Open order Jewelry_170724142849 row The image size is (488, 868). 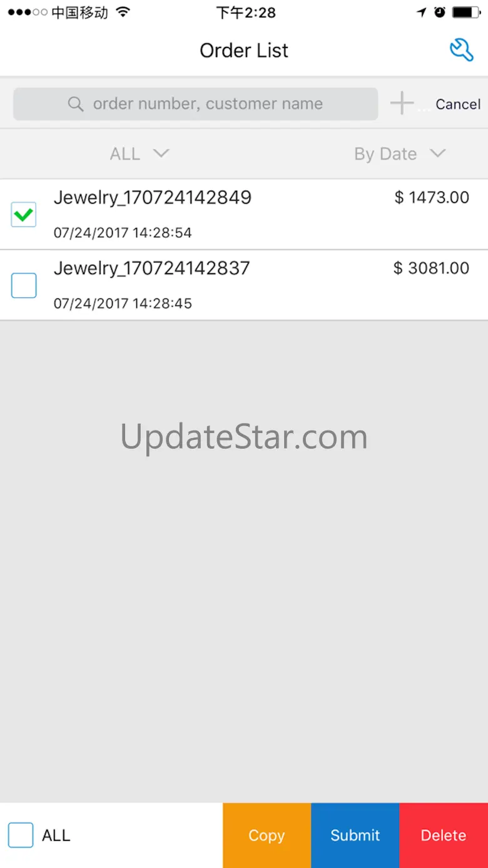point(244,215)
